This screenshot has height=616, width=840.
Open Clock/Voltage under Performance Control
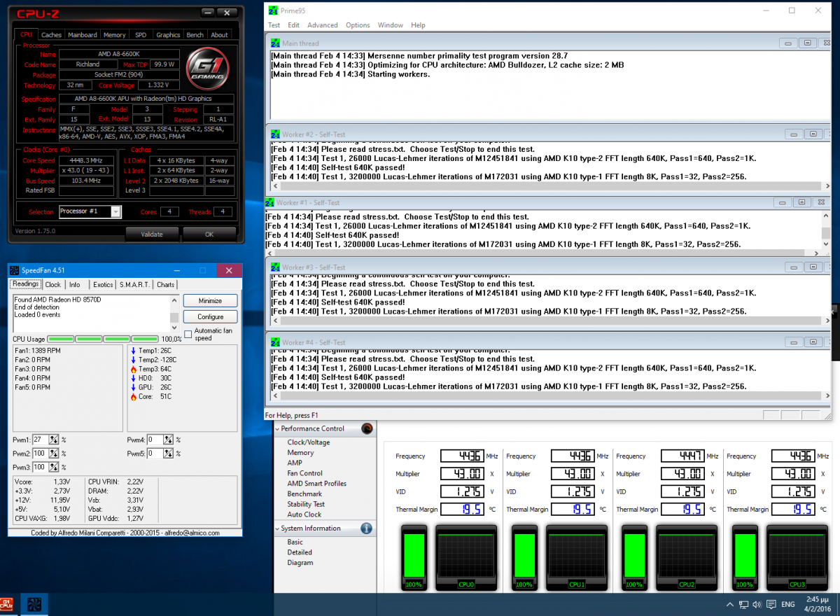[309, 442]
